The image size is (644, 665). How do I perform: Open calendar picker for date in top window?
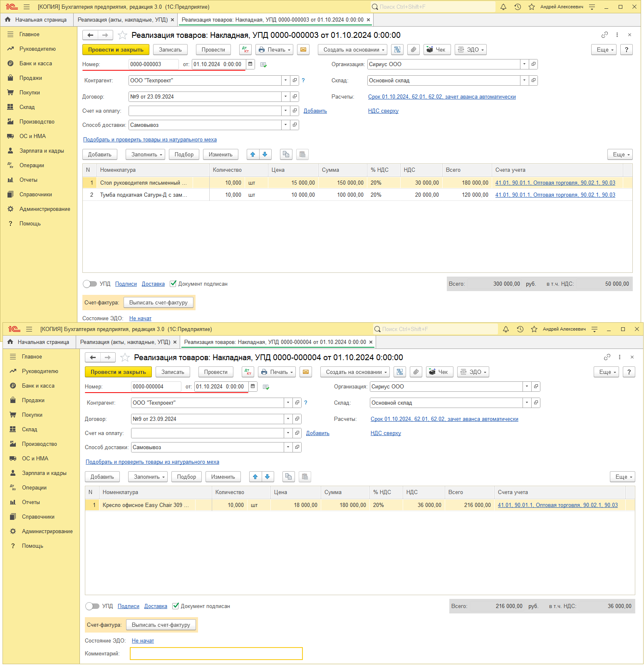250,64
